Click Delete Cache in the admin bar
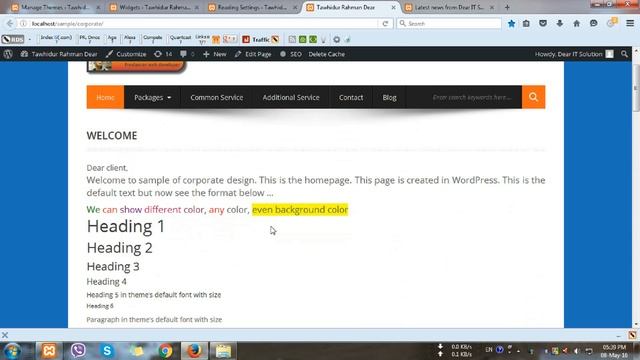640x360 pixels. coord(327,54)
